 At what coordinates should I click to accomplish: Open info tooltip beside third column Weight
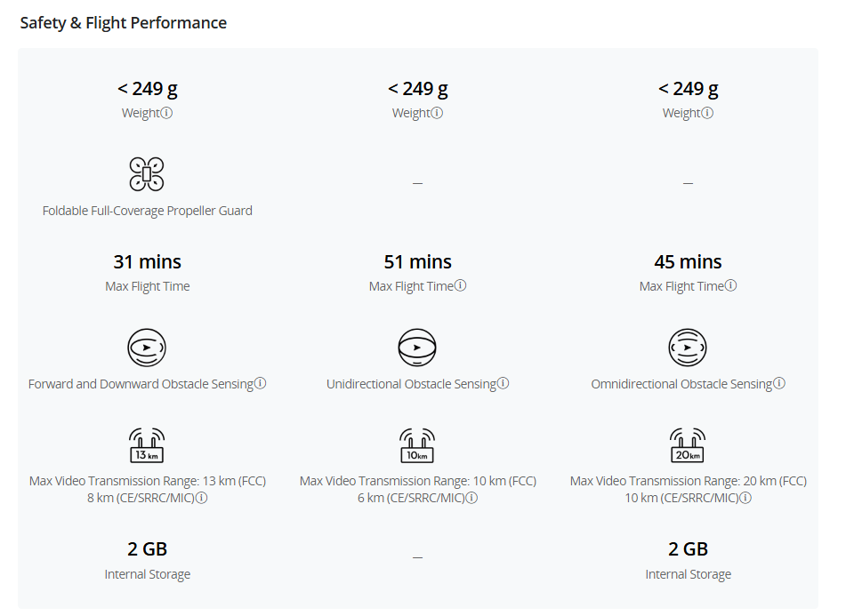[x=707, y=113]
